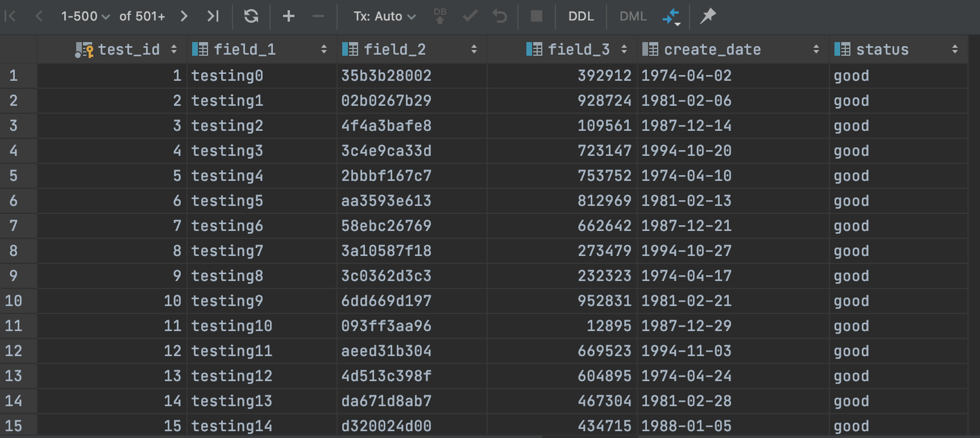Select cell 'da671d8ab7'

pos(412,401)
